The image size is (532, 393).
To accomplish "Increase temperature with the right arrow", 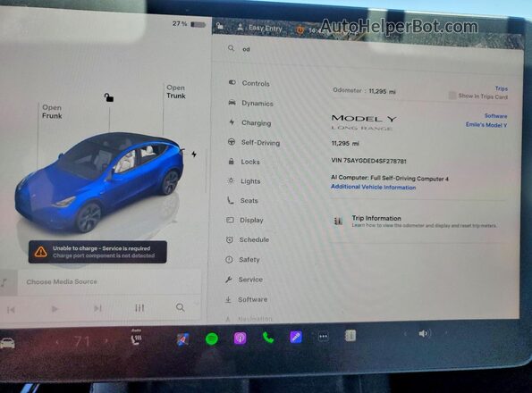I will (x=106, y=340).
